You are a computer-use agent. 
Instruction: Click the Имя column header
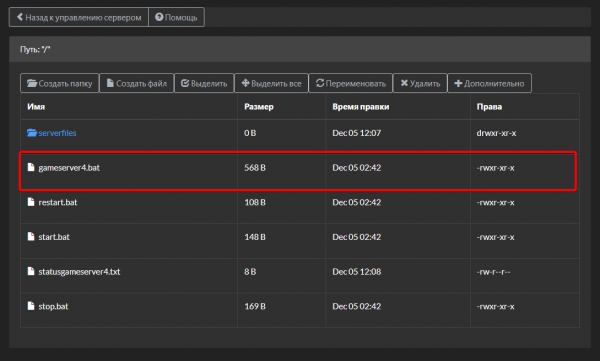point(36,107)
